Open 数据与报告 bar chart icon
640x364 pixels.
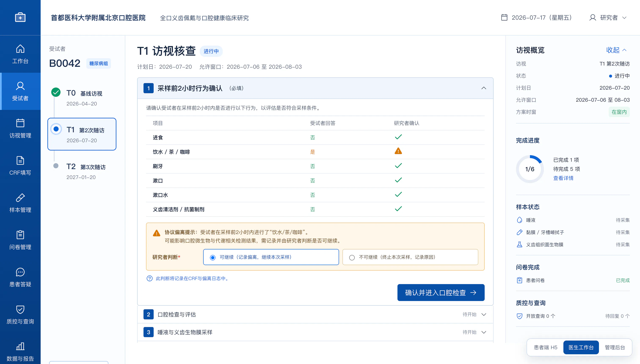click(20, 346)
